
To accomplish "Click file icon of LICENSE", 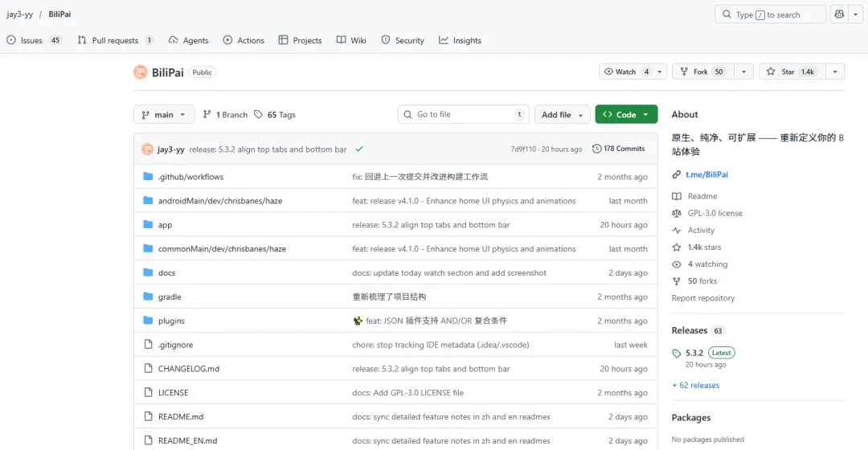I will tap(148, 392).
